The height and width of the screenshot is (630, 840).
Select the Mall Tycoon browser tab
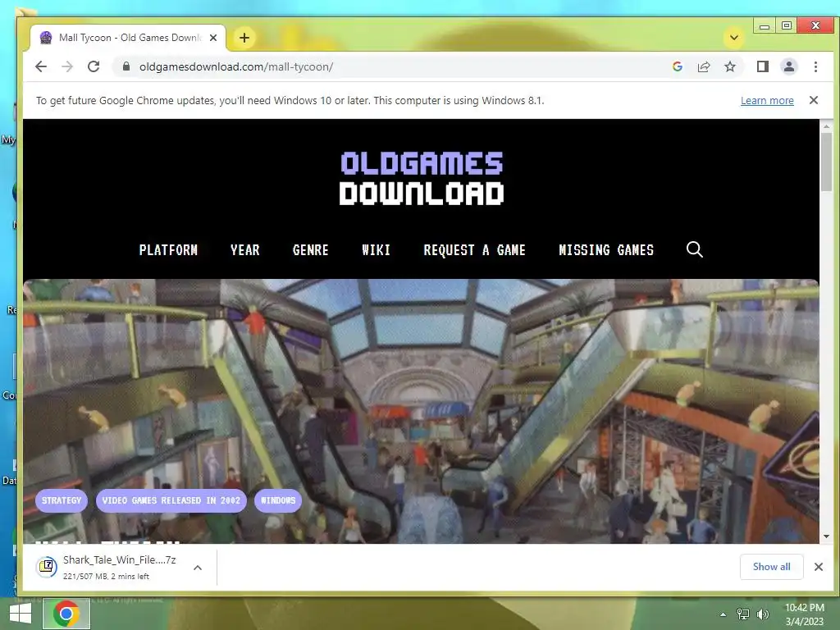click(127, 38)
